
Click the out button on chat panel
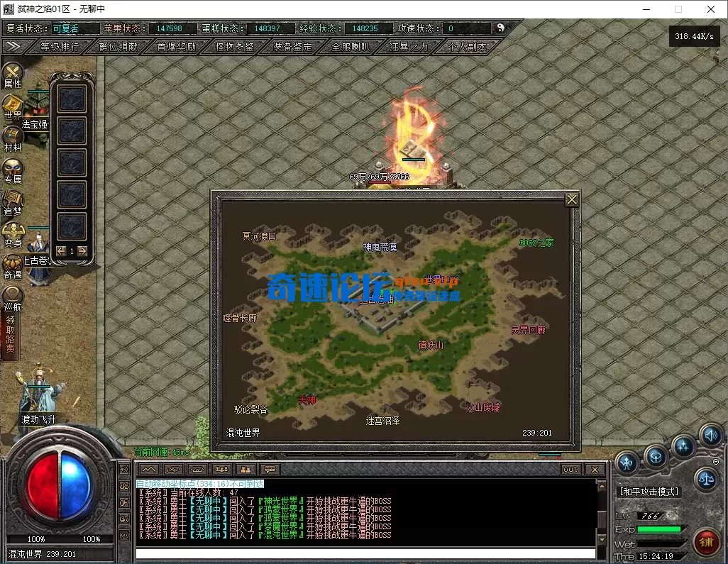tap(570, 470)
